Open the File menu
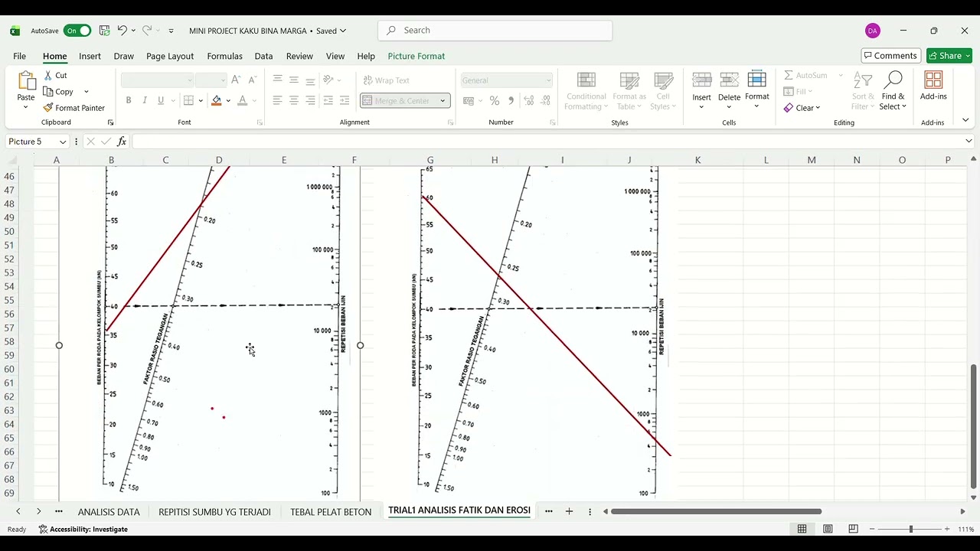 pyautogui.click(x=19, y=56)
